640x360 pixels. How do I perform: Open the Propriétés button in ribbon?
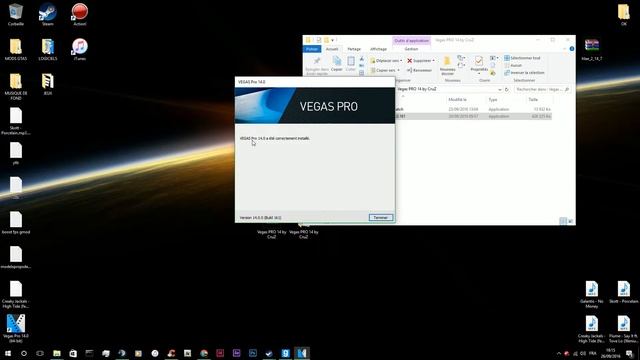click(x=479, y=65)
